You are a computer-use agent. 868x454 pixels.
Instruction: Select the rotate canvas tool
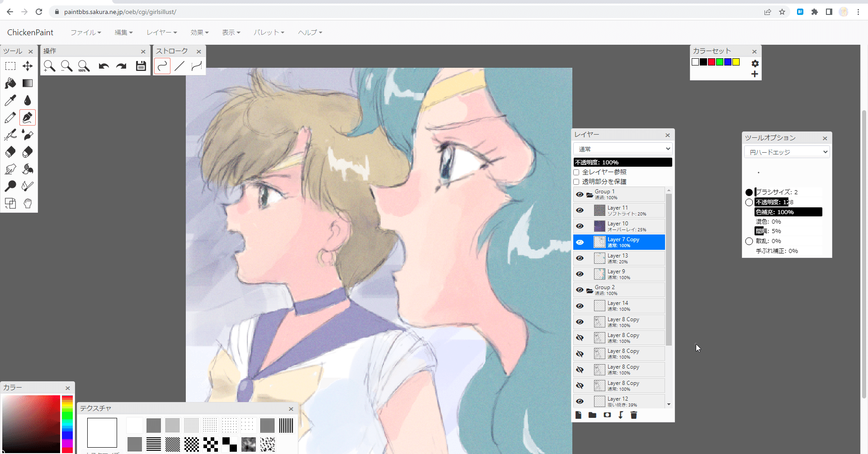[x=10, y=203]
